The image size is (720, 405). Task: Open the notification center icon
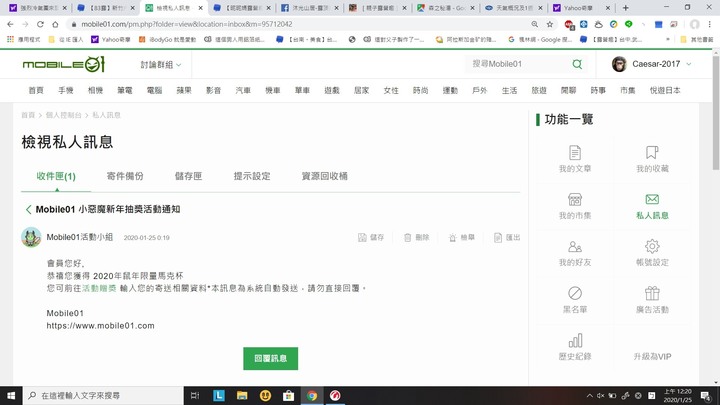706,395
